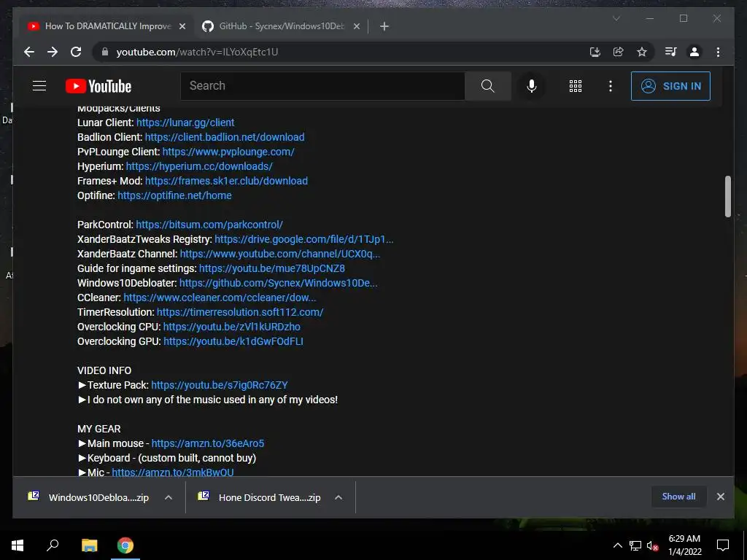
Task: View site info via padlock icon
Action: [105, 52]
